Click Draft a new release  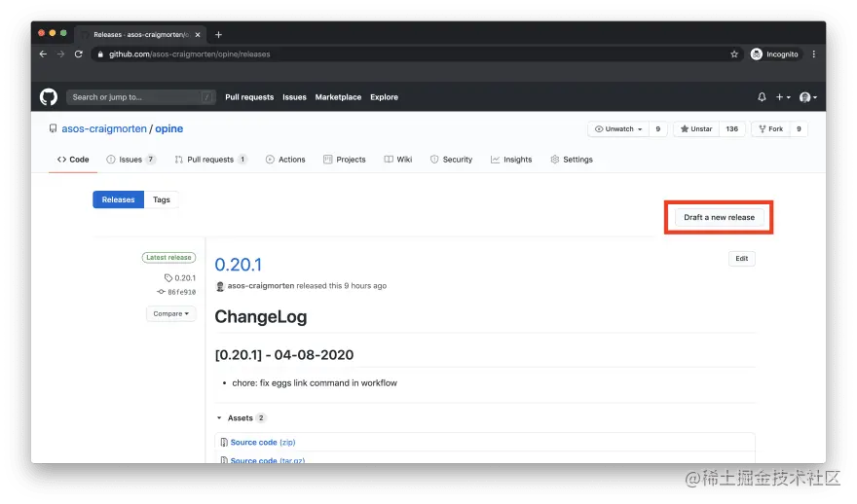[x=719, y=217]
